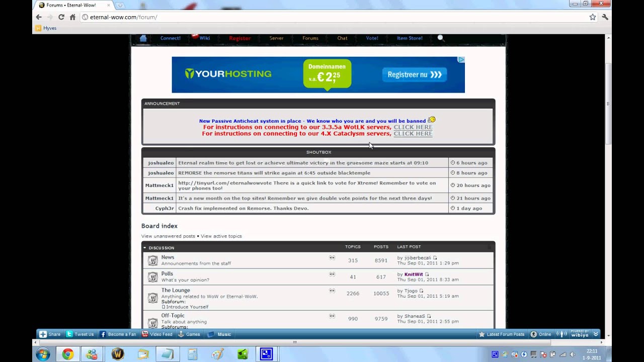
Task: Open the WoW launcher in the taskbar
Action: (x=118, y=354)
